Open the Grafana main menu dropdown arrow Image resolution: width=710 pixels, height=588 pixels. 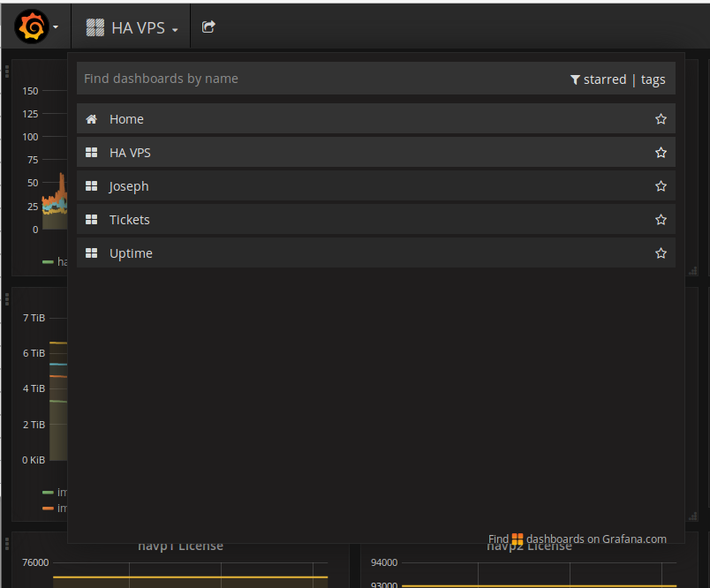[56, 27]
